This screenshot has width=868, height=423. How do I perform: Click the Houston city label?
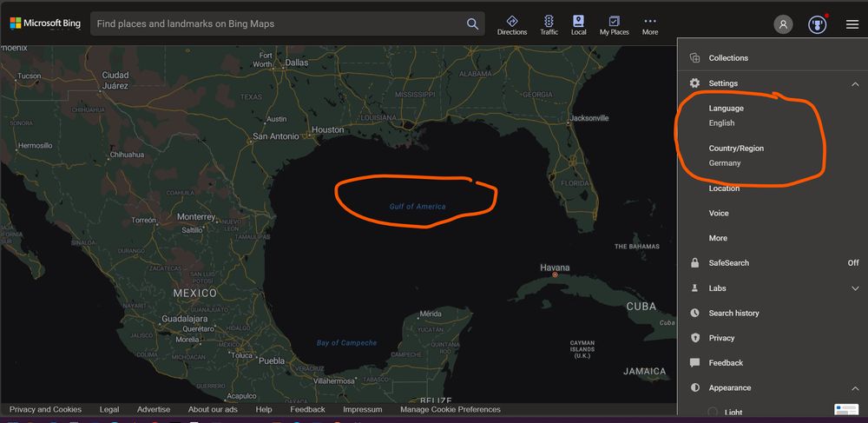tap(328, 129)
